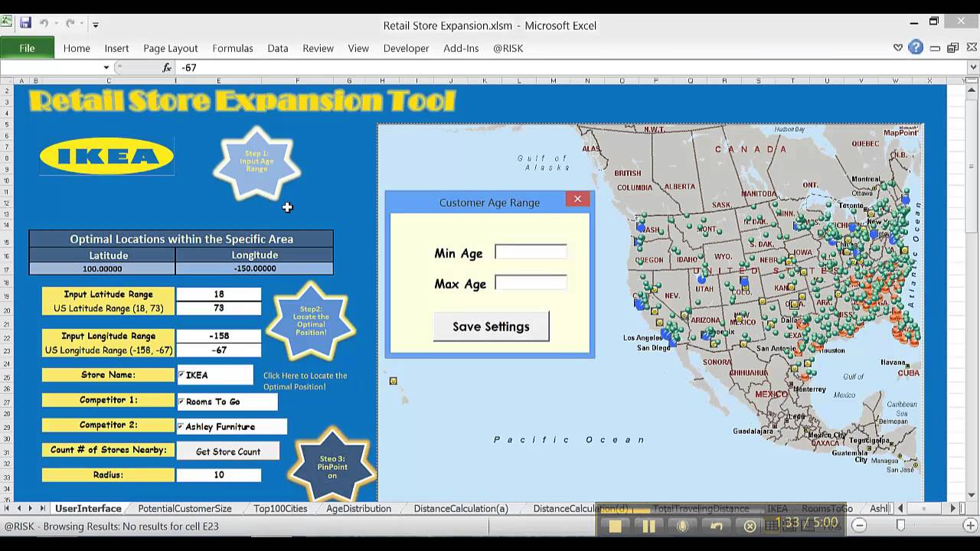Switch to the PotentialCustomerSize sheet
The image size is (980, 551).
pyautogui.click(x=185, y=508)
